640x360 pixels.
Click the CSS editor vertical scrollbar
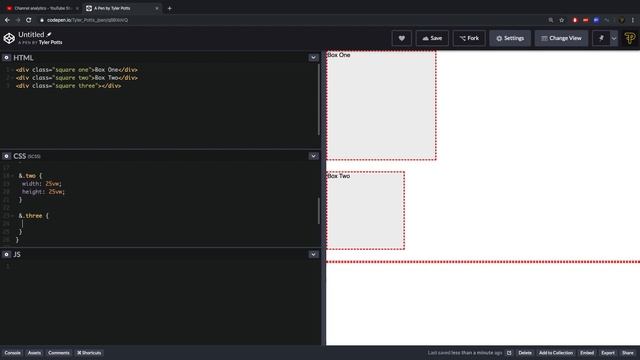pos(319,211)
